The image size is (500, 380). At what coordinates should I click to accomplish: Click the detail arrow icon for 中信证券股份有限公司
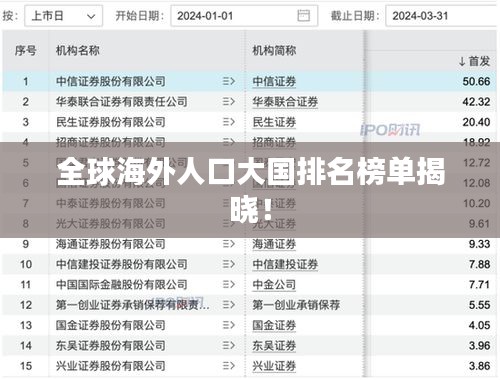(x=229, y=81)
